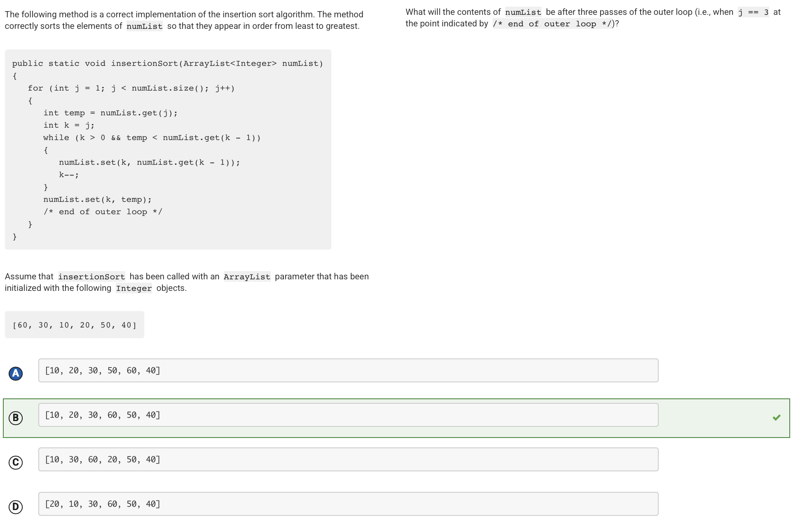Select the circled letter A option marker
This screenshot has height=529, width=812.
[x=16, y=373]
